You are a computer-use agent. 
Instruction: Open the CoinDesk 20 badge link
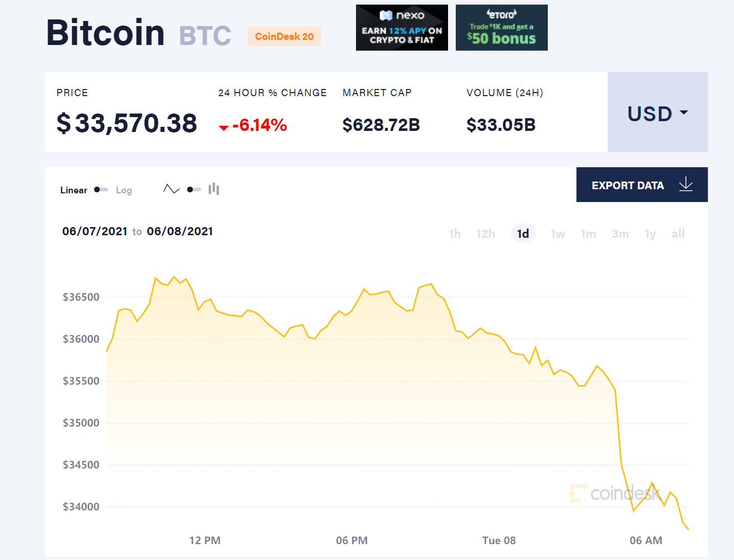(x=284, y=36)
